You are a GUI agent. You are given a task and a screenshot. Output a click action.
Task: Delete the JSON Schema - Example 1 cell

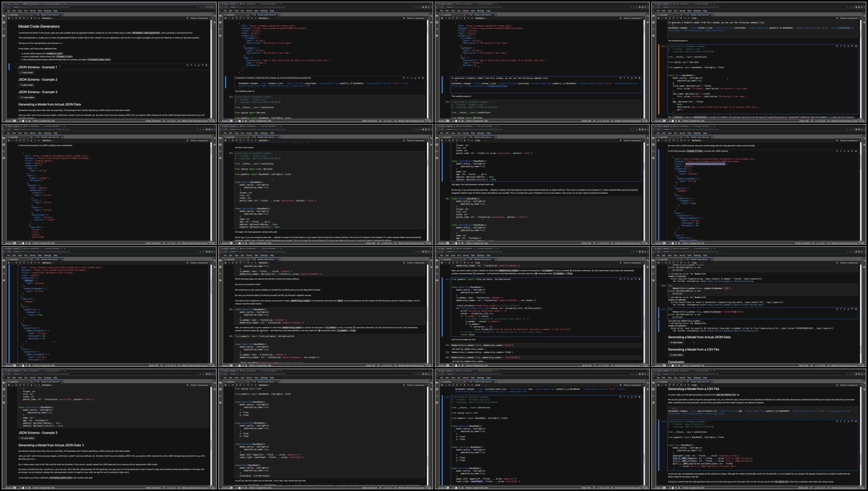pyautogui.click(x=206, y=65)
